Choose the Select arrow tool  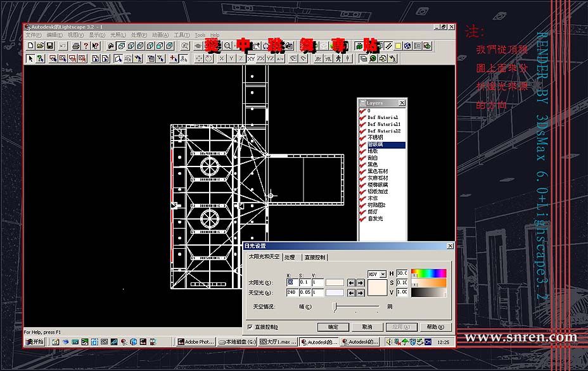[x=31, y=58]
